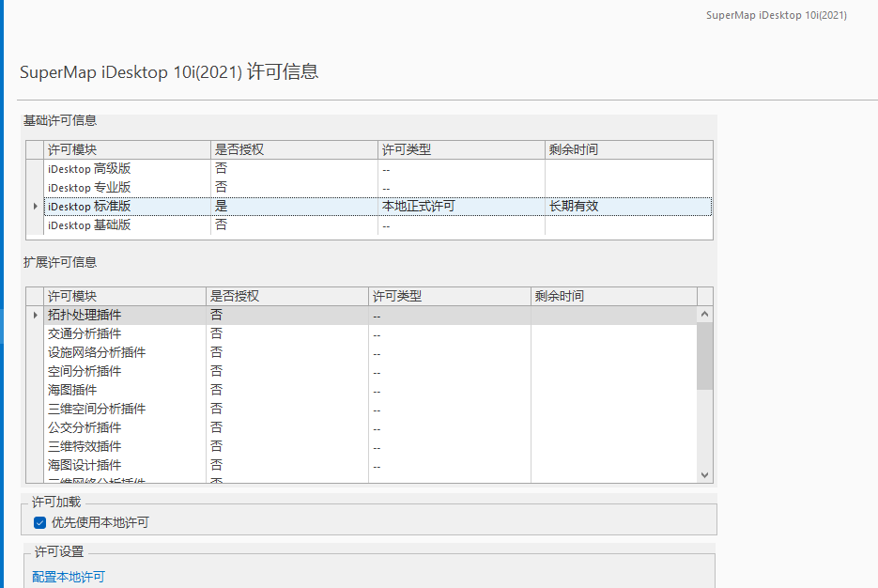Click the 许可模块 header in the extension license table
The image size is (878, 588).
point(125,296)
